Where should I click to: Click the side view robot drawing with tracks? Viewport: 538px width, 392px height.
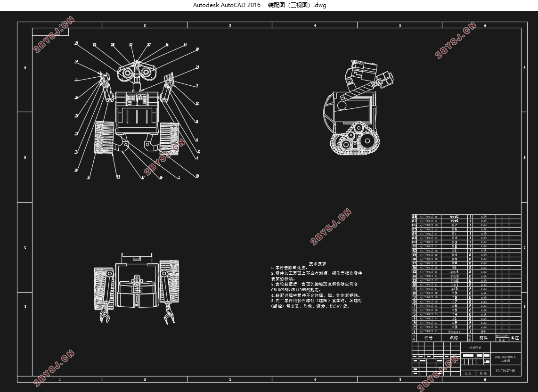click(358, 107)
